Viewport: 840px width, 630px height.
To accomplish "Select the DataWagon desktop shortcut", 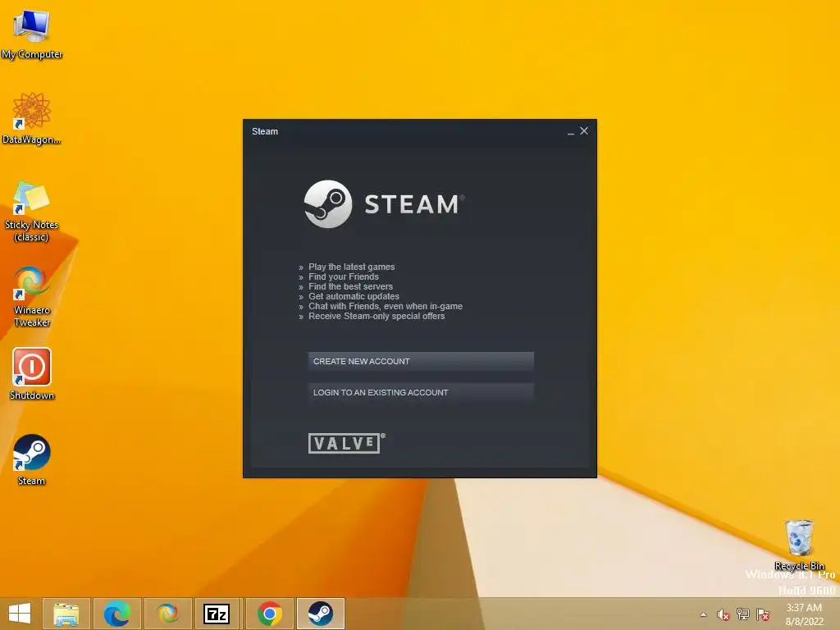I will 32,118.
